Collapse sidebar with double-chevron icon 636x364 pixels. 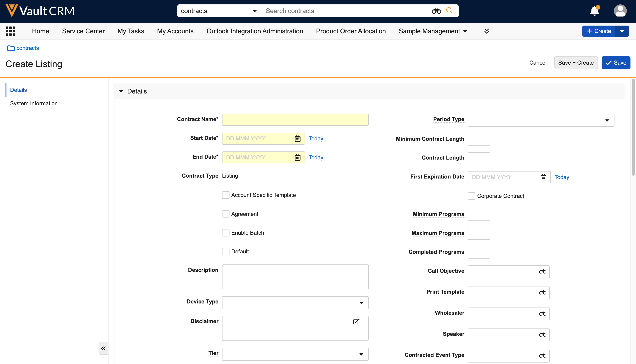103,348
